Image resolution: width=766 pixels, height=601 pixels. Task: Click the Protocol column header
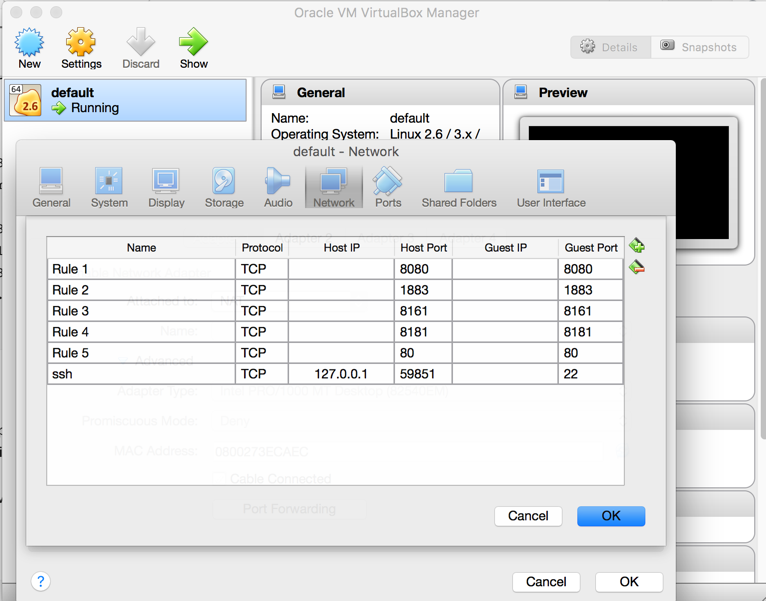point(262,248)
